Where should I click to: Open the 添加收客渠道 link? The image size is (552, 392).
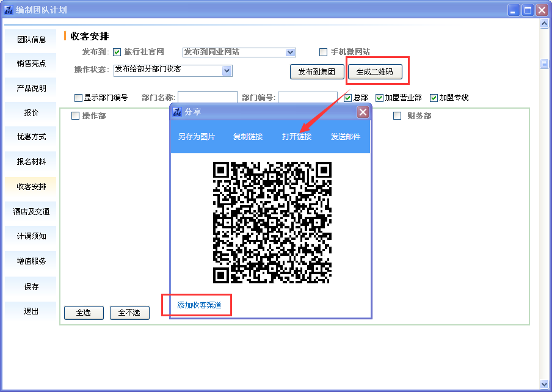[x=199, y=305]
